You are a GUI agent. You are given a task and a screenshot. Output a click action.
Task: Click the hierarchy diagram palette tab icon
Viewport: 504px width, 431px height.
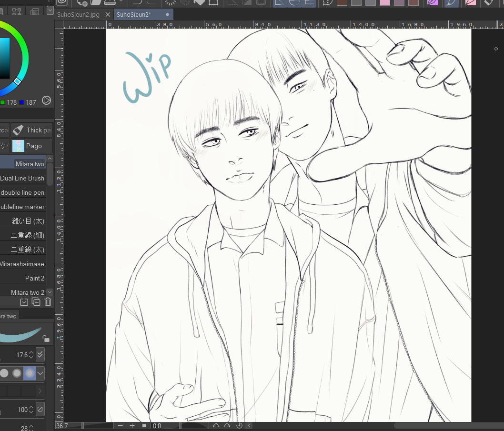[16, 11]
